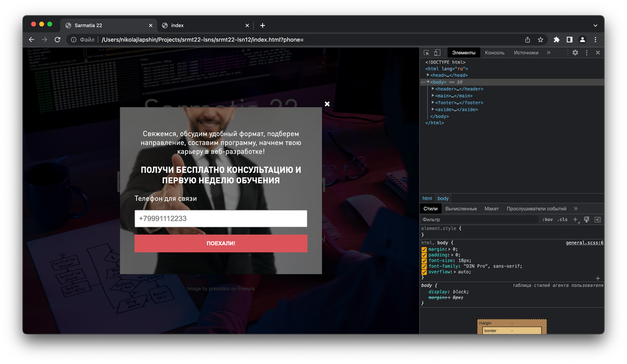
Task: Select the html lang="ru" line in DOM tree
Action: point(447,68)
